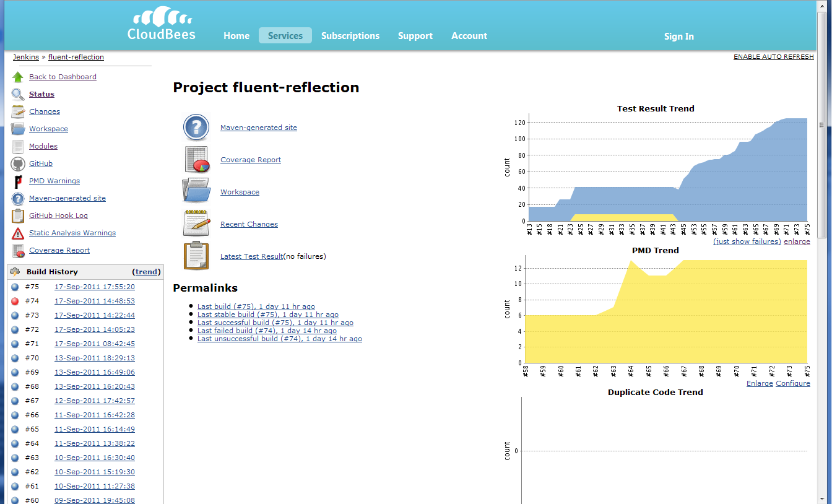Expand the PMD Trend chart via Enlarge

click(759, 383)
